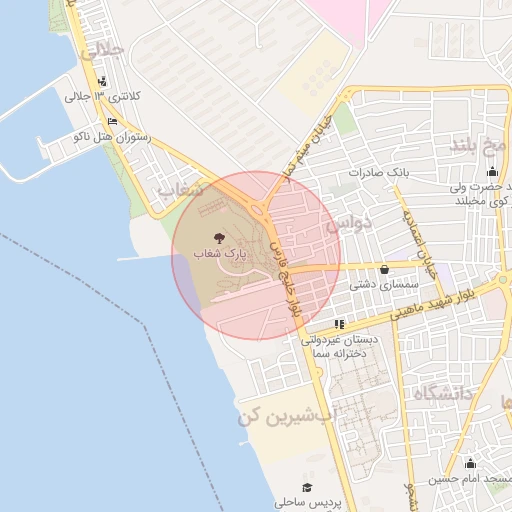Viewport: 512px width, 512px height.
Task: Select the مخ بلند district label
Action: point(478,145)
